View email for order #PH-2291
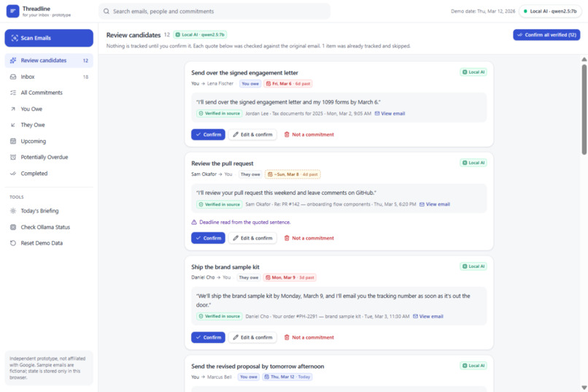 click(x=428, y=317)
